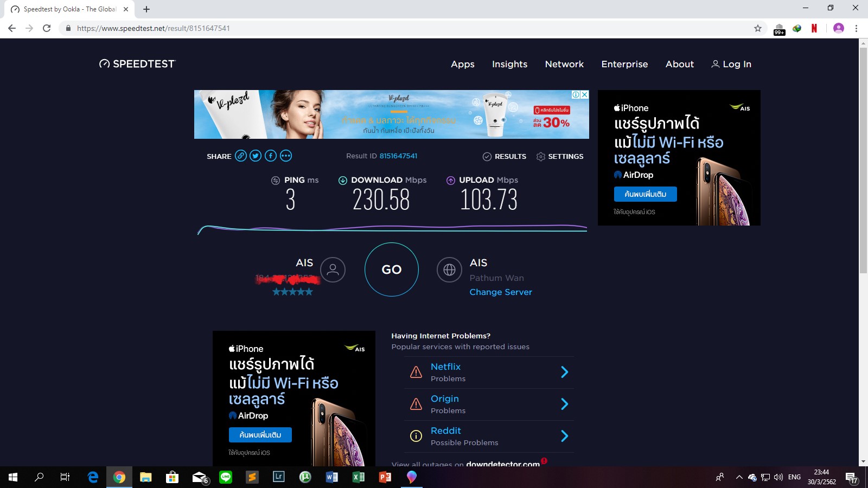Bookmark this page with star icon
The image size is (868, 488).
758,28
